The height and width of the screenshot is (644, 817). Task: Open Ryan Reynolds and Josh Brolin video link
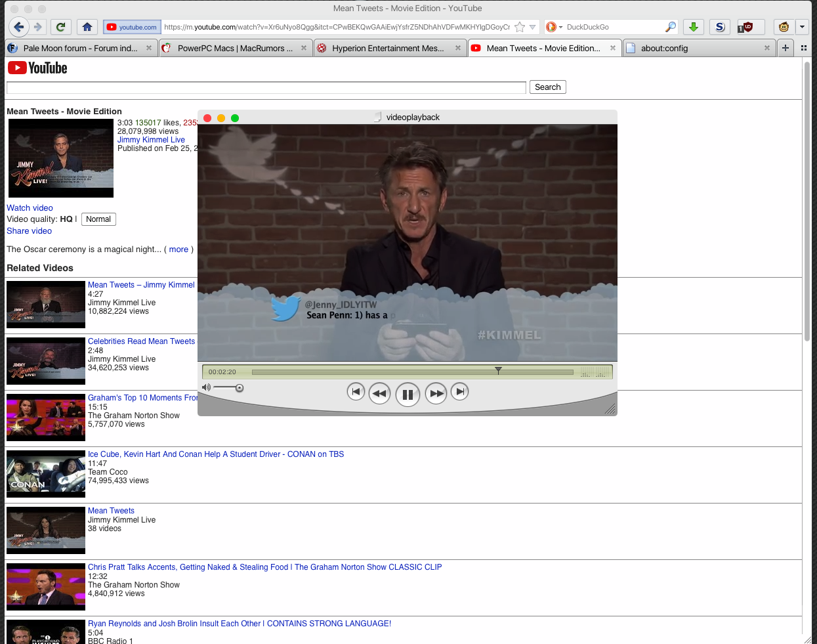(240, 624)
